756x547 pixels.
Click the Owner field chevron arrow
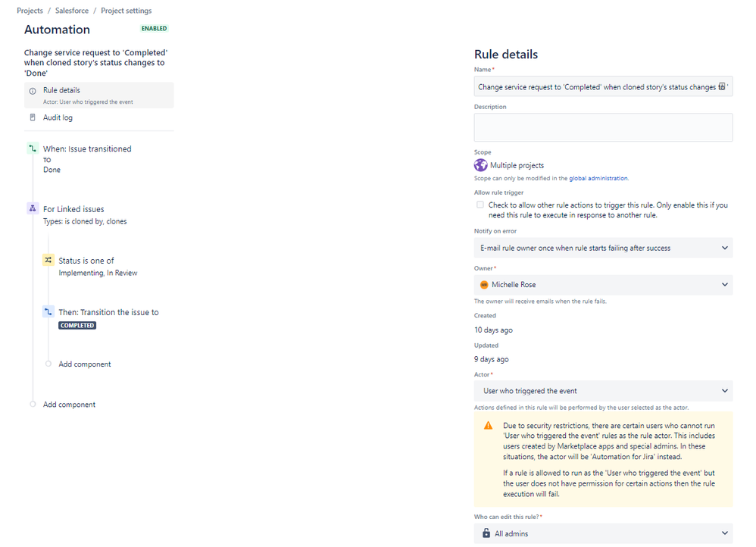725,285
